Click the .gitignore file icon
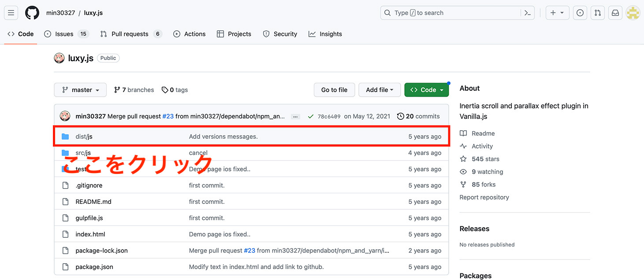The image size is (644, 280). click(x=65, y=185)
